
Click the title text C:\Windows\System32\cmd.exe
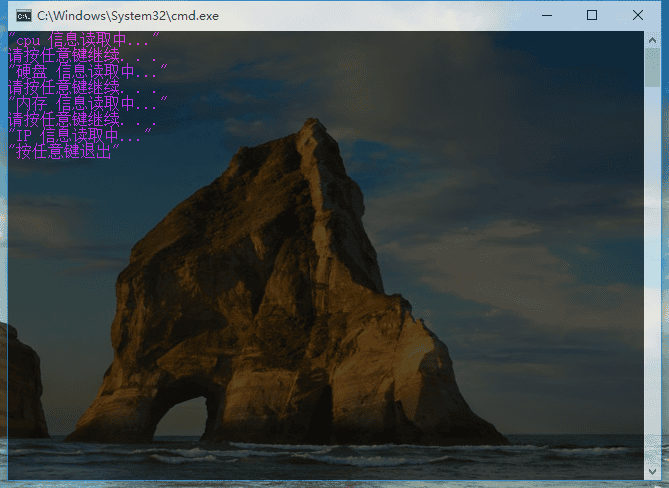[128, 16]
